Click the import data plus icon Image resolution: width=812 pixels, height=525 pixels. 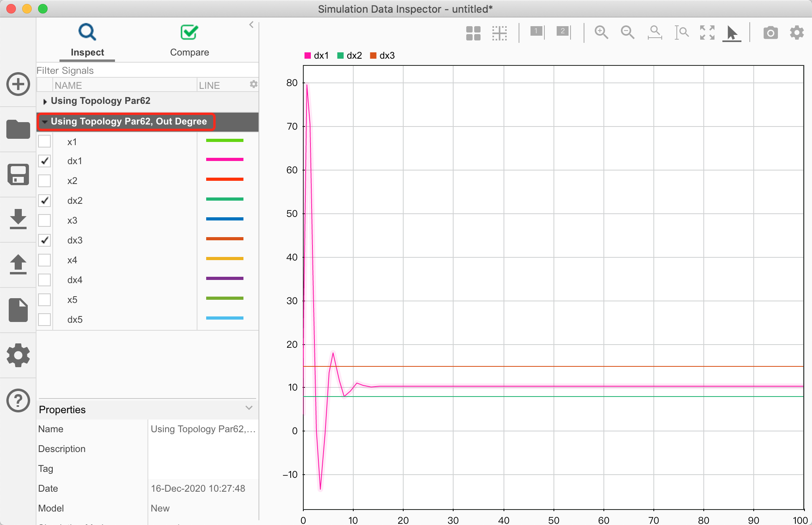18,84
